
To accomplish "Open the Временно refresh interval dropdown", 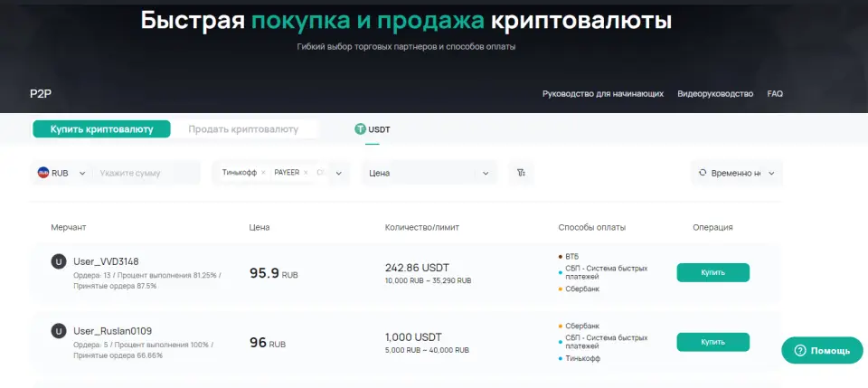I will pos(771,174).
